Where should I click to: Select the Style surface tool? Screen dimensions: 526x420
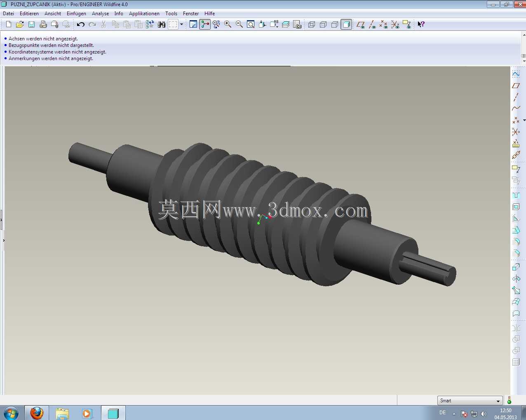[x=516, y=313]
